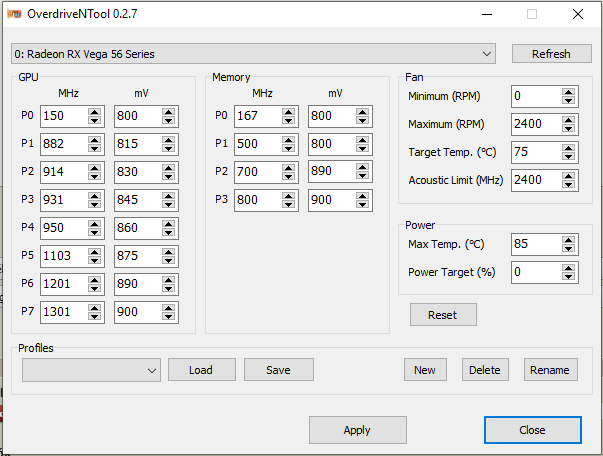603x456 pixels.
Task: Click the Reset button
Action: point(443,315)
